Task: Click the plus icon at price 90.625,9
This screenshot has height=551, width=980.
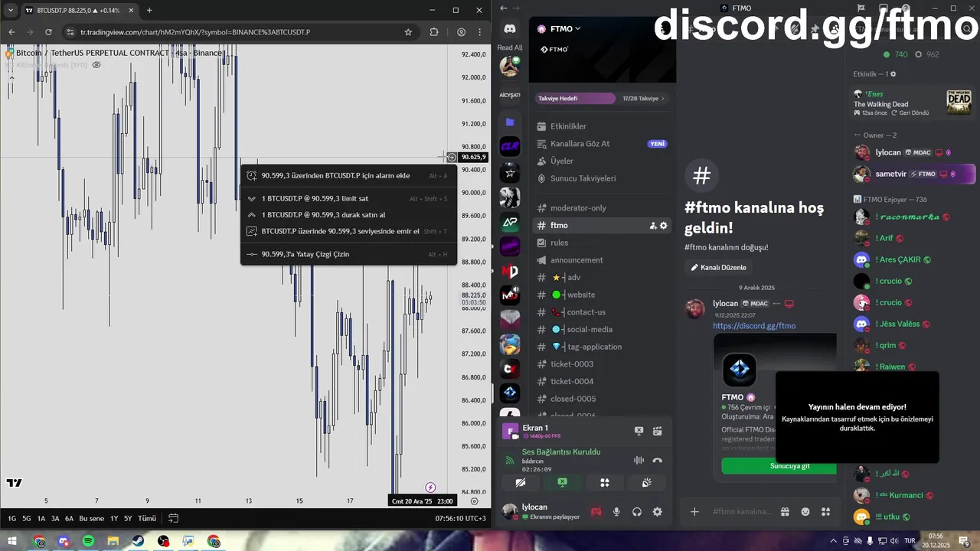Action: coord(452,157)
